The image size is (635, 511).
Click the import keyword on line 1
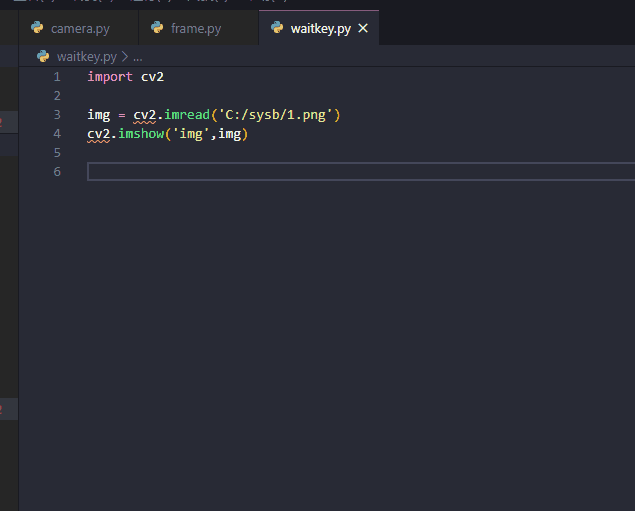click(110, 77)
